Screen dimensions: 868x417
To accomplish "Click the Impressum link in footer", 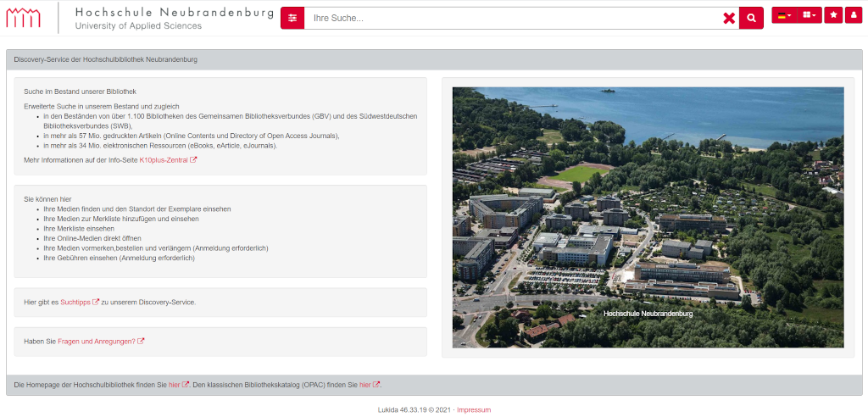I will tap(473, 409).
